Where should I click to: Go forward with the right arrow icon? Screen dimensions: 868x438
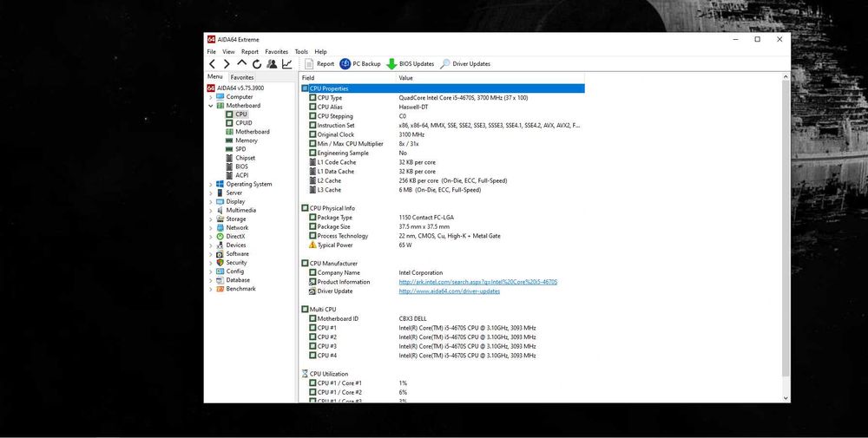227,64
